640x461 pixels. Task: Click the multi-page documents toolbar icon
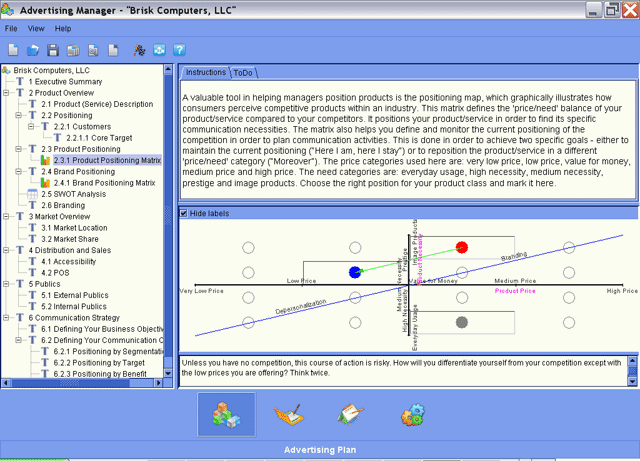[x=73, y=50]
